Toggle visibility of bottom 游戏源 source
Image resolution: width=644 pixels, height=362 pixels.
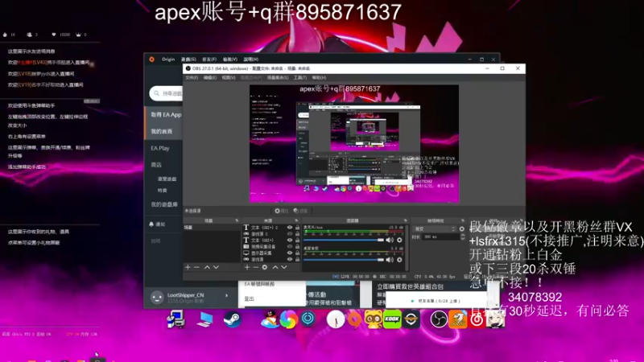pyautogui.click(x=290, y=259)
